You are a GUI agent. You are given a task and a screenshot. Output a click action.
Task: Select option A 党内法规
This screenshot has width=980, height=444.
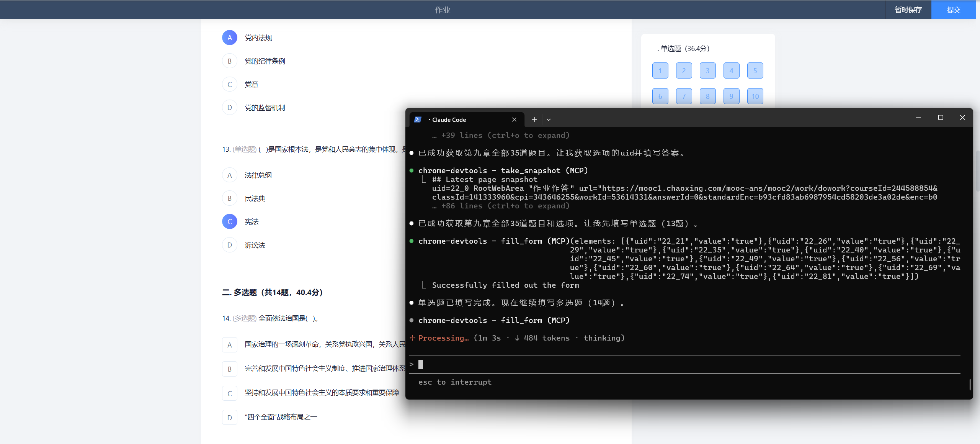tap(229, 38)
